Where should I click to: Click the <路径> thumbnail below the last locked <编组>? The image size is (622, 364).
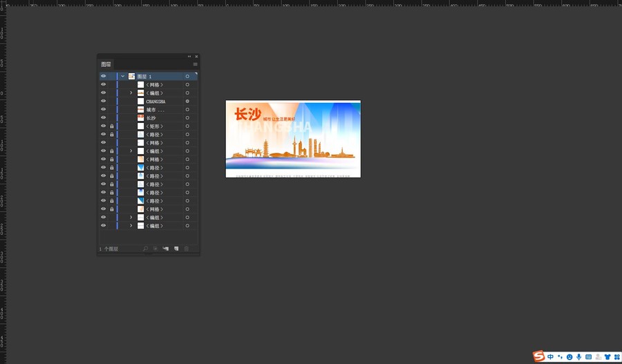click(x=141, y=168)
